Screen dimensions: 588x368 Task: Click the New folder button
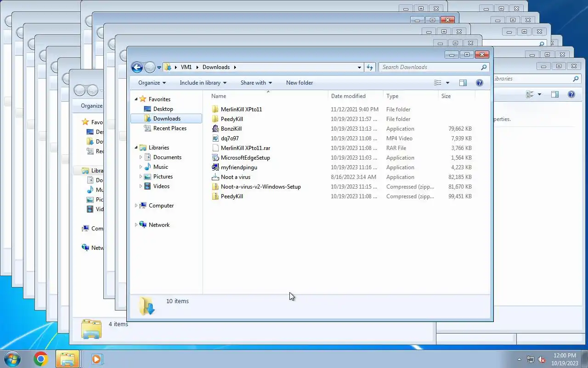(300, 83)
